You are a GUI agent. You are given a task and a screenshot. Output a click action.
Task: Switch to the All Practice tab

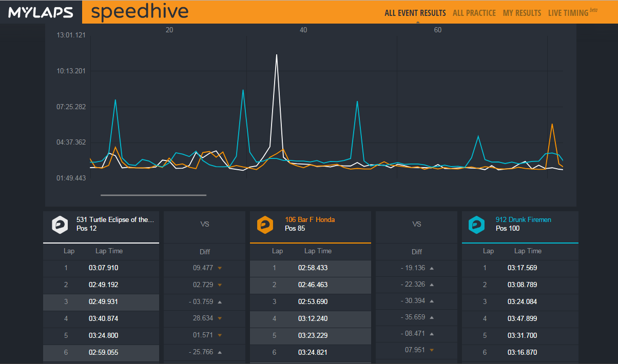tap(474, 13)
